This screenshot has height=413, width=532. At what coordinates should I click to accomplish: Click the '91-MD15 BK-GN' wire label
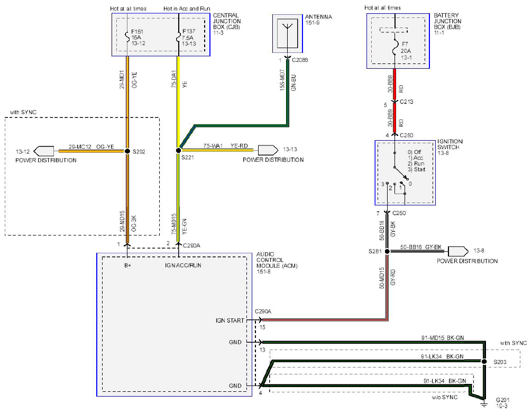coord(443,338)
